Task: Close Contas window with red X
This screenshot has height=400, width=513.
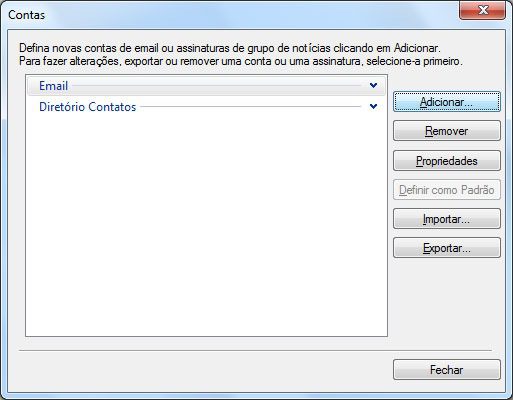Action: 482,10
